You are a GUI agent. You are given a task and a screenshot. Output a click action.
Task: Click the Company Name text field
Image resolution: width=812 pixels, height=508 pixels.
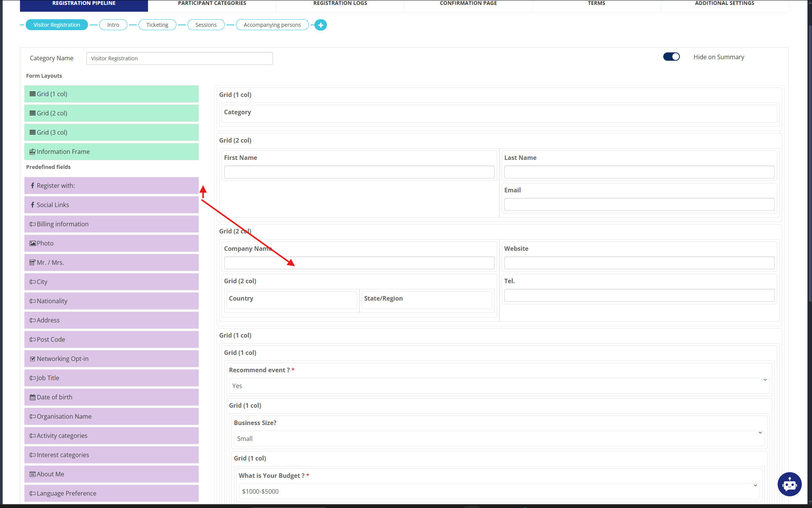click(x=359, y=263)
